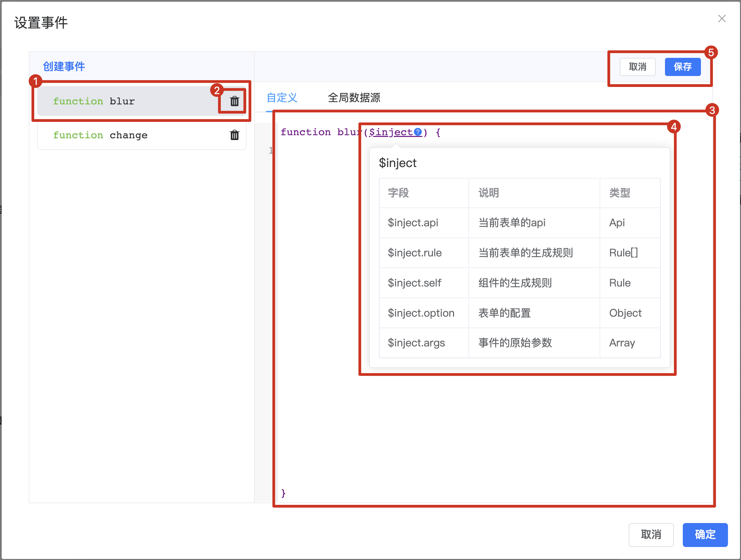Click the top 取消 button

pos(637,67)
